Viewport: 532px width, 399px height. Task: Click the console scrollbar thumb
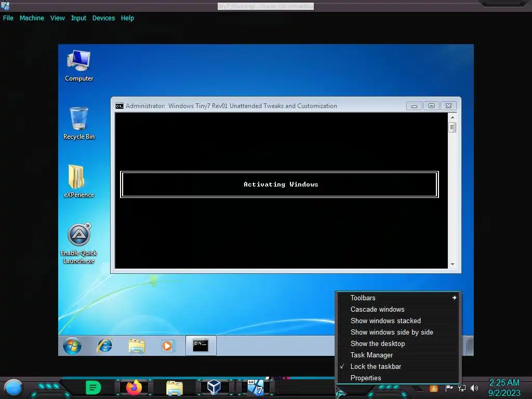(x=453, y=128)
